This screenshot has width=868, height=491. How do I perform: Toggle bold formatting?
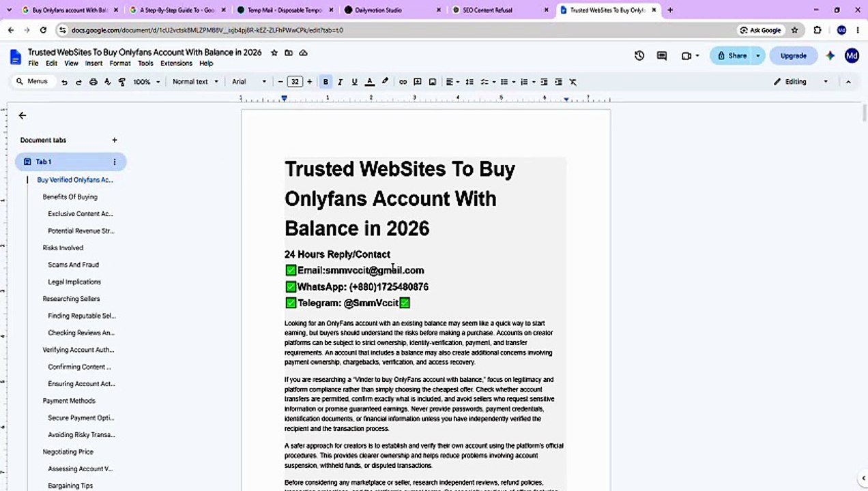[325, 82]
